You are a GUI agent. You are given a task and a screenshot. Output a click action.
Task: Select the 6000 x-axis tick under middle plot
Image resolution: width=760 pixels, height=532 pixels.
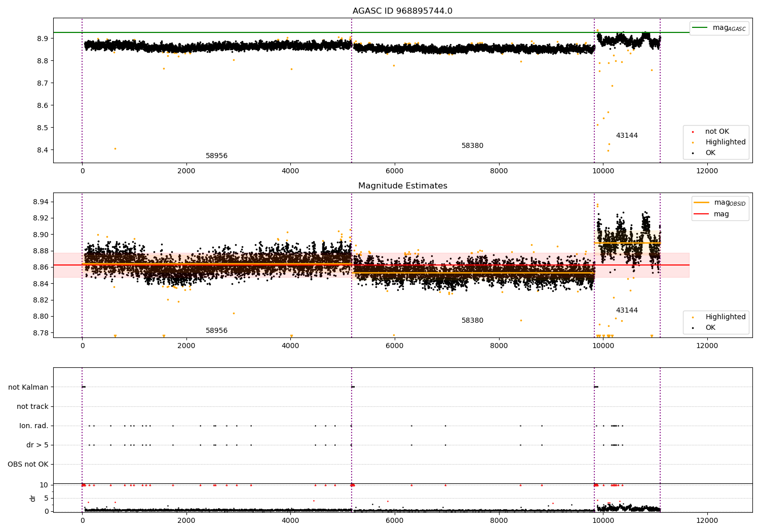395,346
